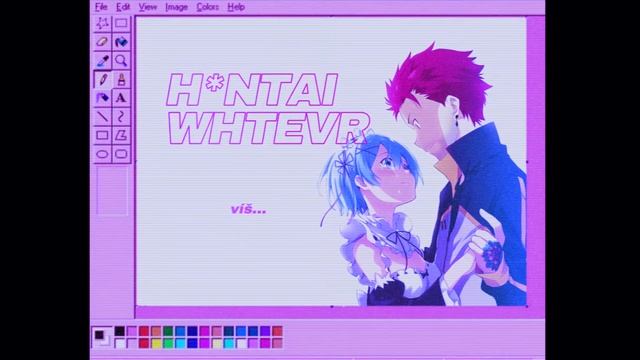Image resolution: width=640 pixels, height=360 pixels.
Task: Open the File menu
Action: click(101, 7)
